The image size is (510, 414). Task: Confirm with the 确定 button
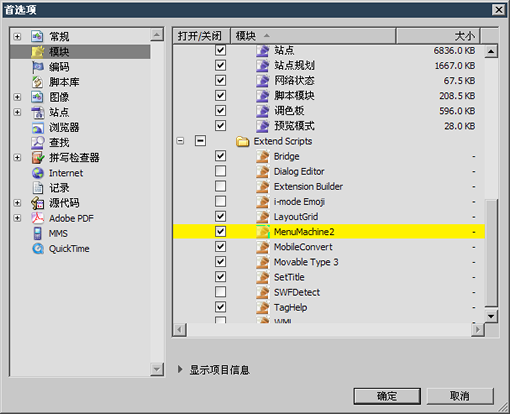[387, 396]
